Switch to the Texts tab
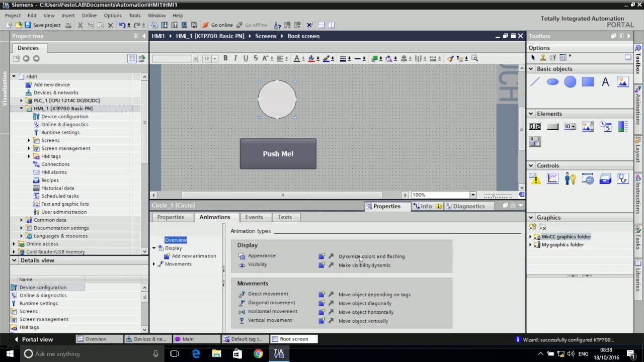This screenshot has height=362, width=644. point(285,217)
